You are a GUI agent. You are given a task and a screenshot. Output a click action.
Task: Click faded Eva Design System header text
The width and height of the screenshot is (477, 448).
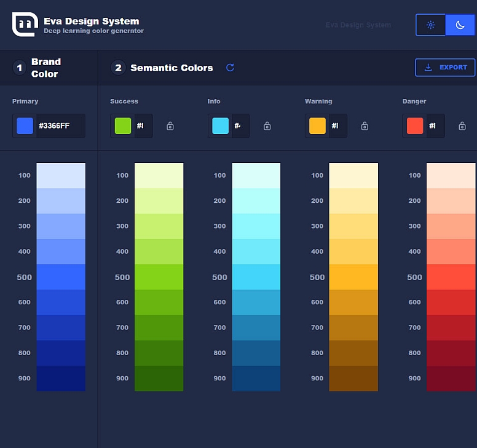(x=358, y=25)
